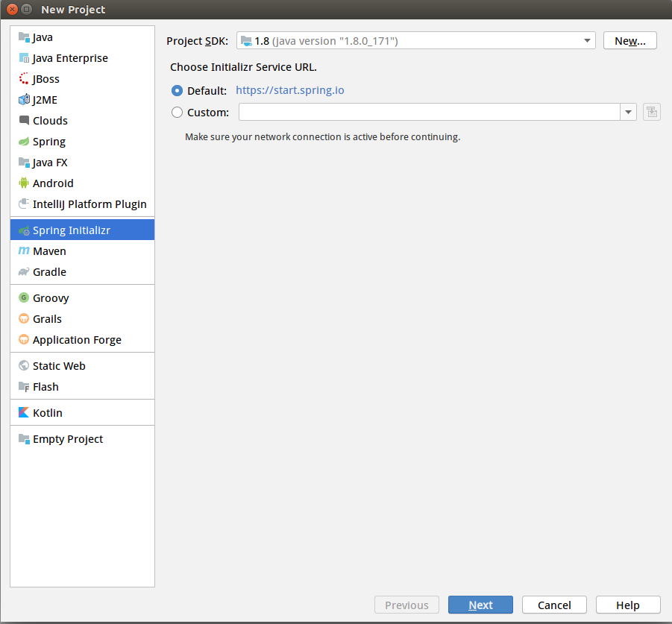
Task: Click the Java folder icon
Action: pyautogui.click(x=24, y=37)
